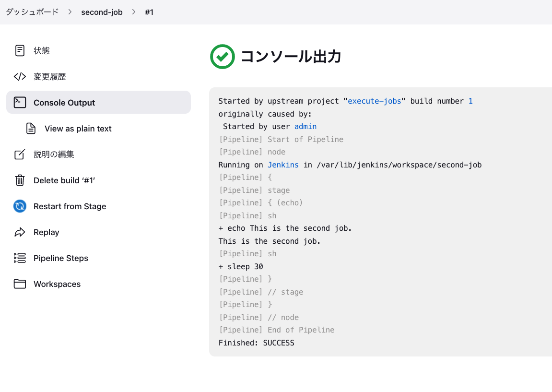Click the Jenkins node link

(283, 165)
